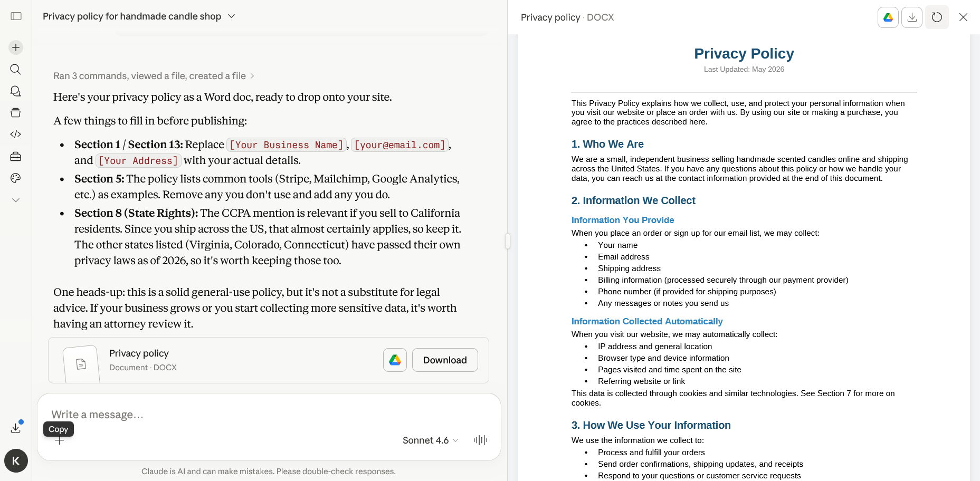980x481 pixels.
Task: Save file card to Google Drive
Action: (395, 360)
